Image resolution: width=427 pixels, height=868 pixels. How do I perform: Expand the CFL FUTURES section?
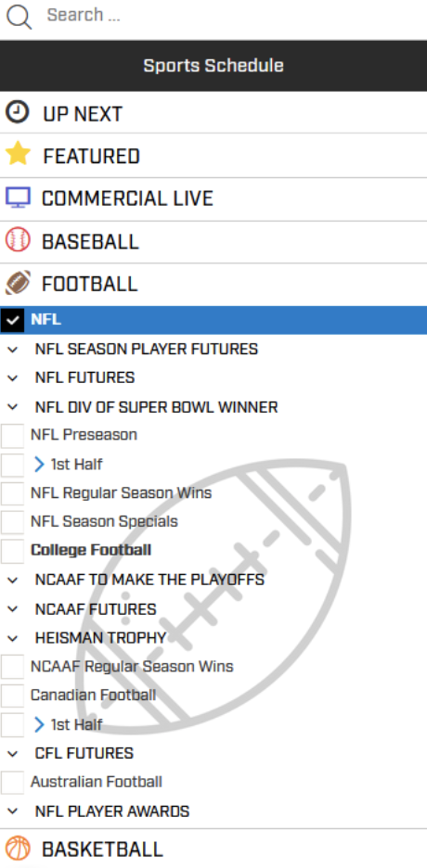12,753
